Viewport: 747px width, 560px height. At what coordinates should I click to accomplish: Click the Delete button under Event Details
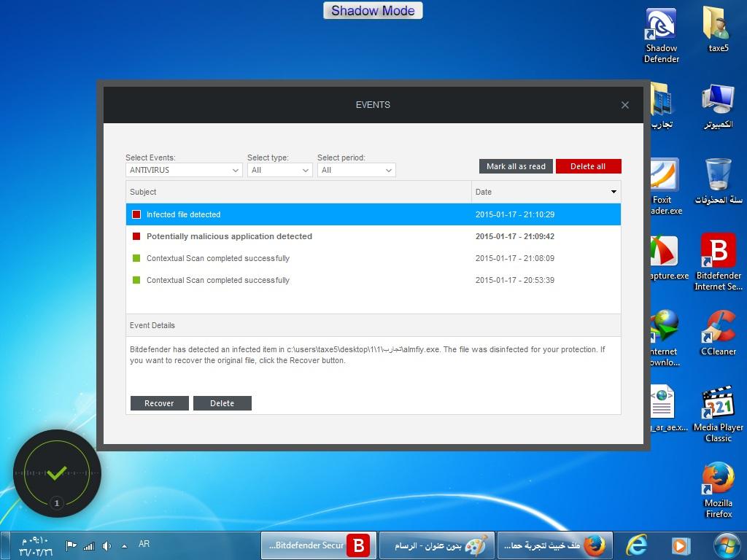pos(222,403)
